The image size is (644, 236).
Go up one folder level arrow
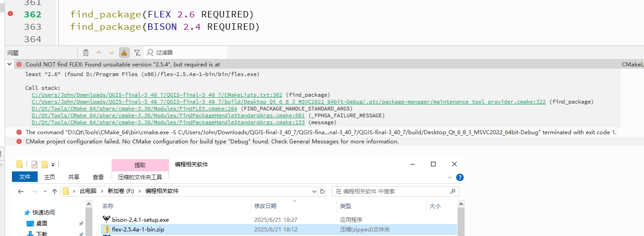[55, 191]
